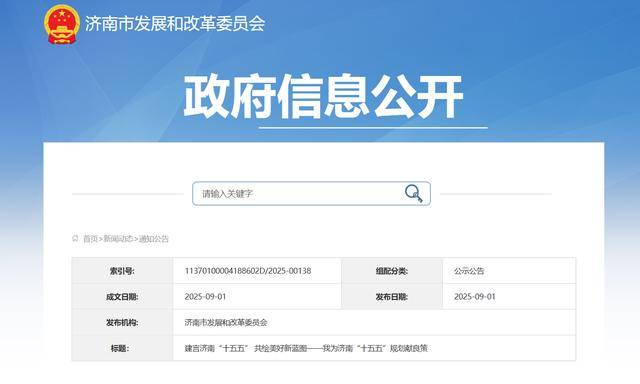Screen dimensions: 640x384
Task: Click the 发布日期 label cell
Action: point(392,297)
